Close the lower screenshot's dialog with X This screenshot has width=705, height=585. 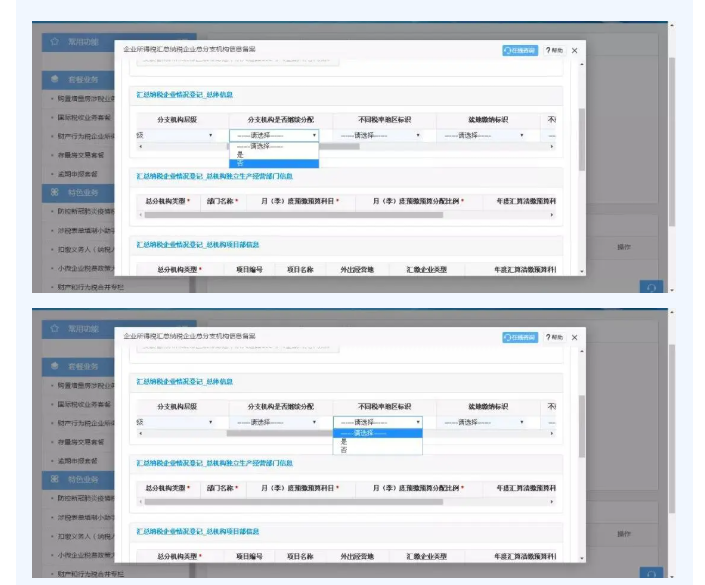(x=575, y=338)
